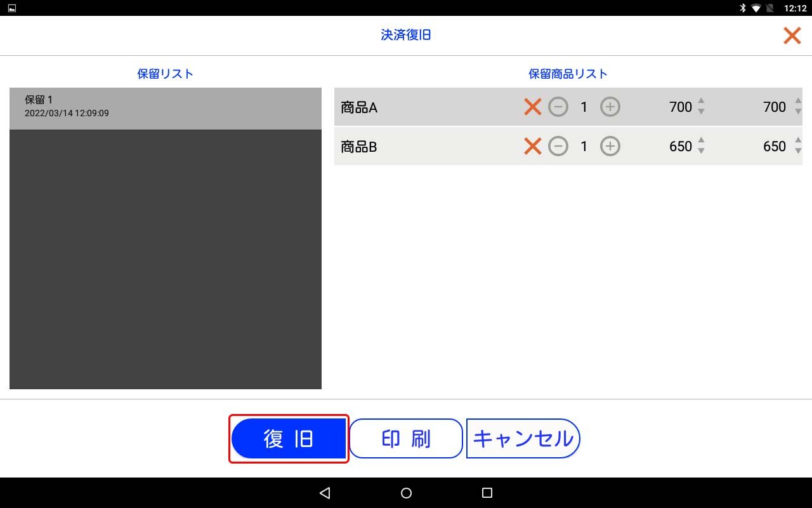Tap the Android home navigation button
812x508 pixels.
(407, 493)
